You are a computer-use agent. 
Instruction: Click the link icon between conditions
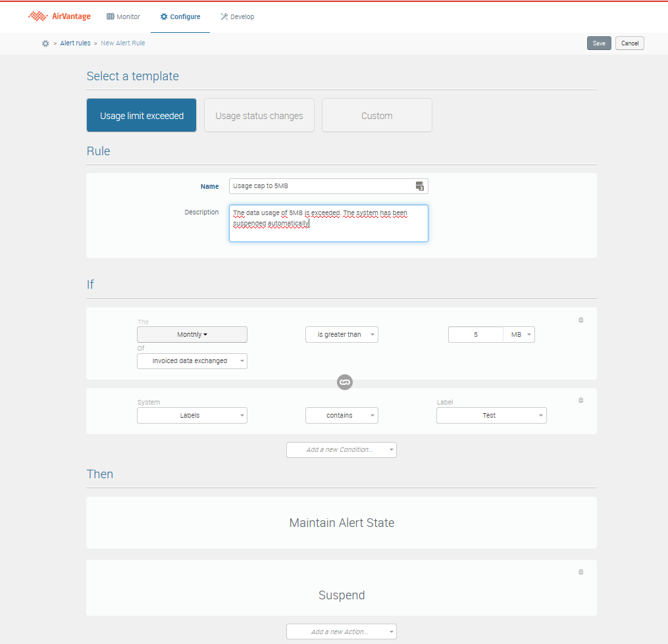click(x=345, y=382)
